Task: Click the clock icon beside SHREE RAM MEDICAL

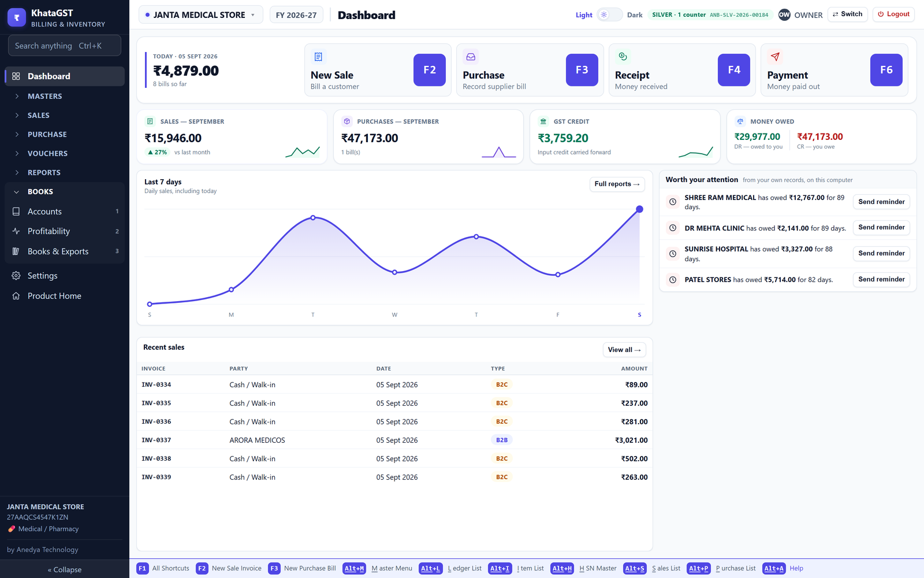Action: click(x=673, y=202)
